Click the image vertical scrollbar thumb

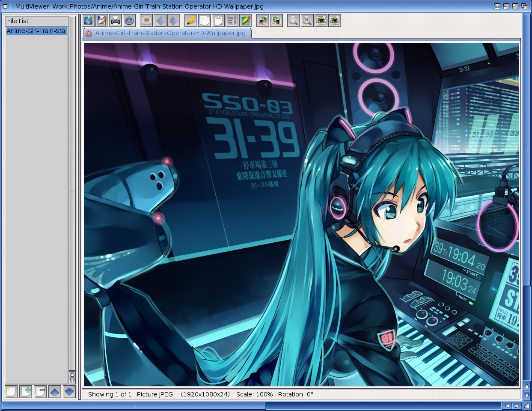(x=527, y=150)
